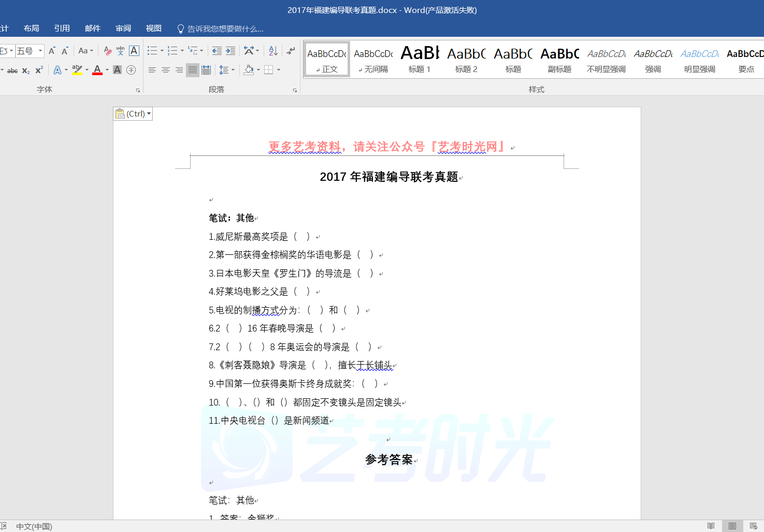Toggle superscript formatting
Viewport: 764px width, 532px height.
pyautogui.click(x=39, y=70)
